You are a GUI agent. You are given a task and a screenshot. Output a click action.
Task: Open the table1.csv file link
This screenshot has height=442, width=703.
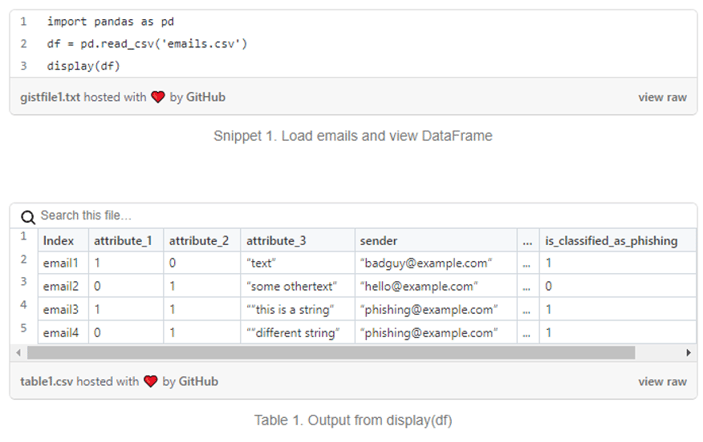pyautogui.click(x=46, y=381)
